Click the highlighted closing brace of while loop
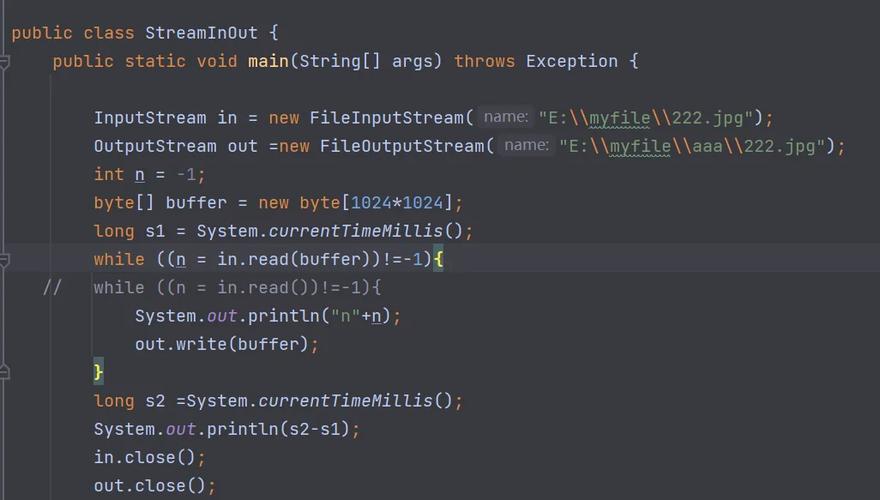Viewport: 880px width, 500px height. [x=98, y=372]
